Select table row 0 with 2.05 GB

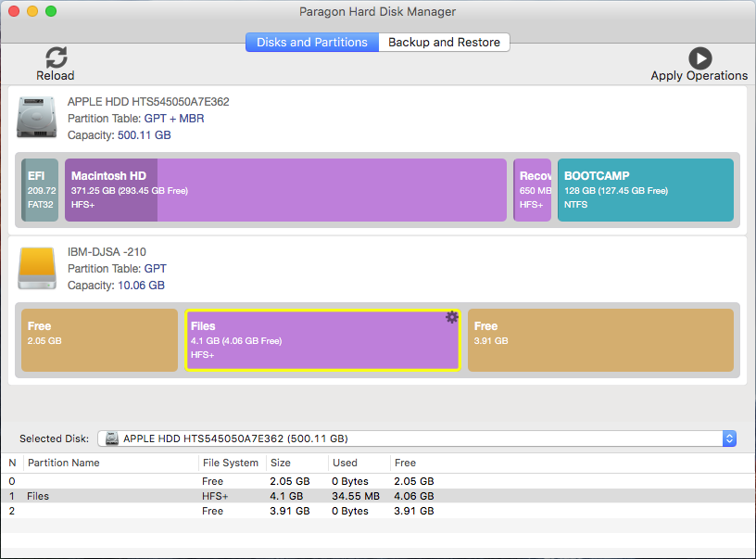click(378, 481)
